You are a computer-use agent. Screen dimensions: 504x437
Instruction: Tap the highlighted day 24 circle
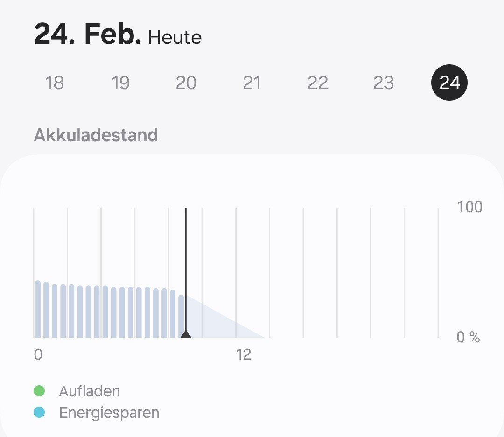[449, 83]
